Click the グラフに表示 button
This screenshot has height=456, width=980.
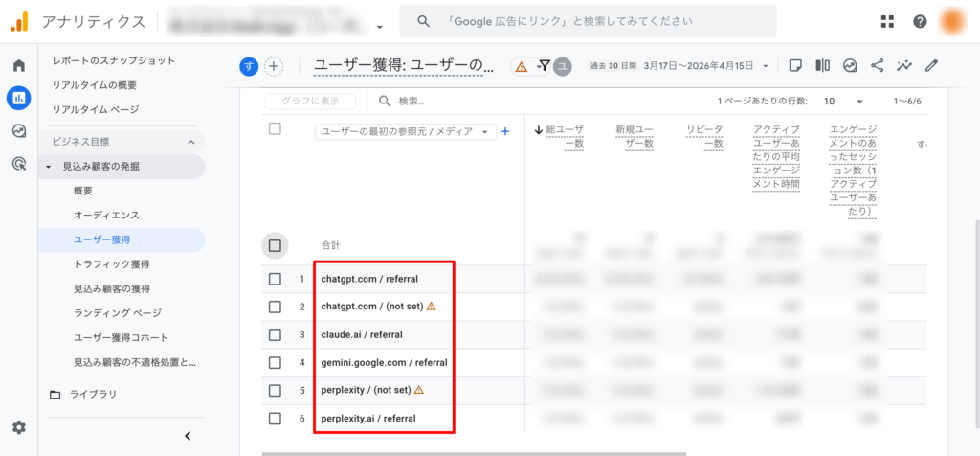point(309,101)
